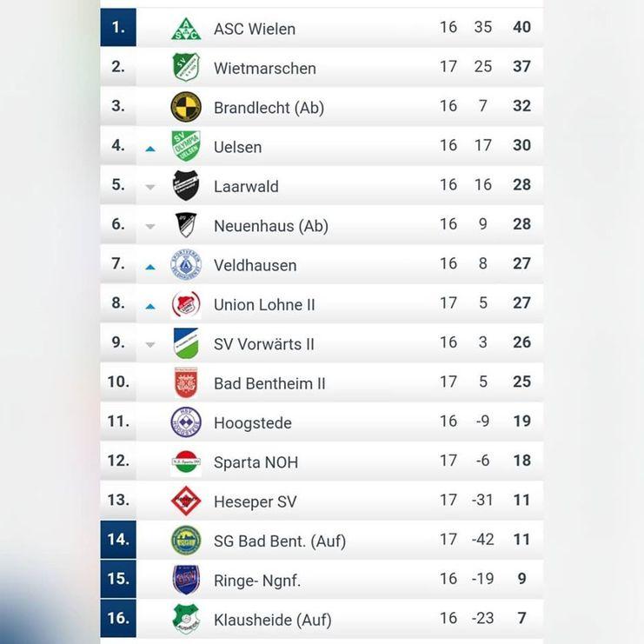The width and height of the screenshot is (644, 644).
Task: Click the Klausheide green crest
Action: pyautogui.click(x=186, y=619)
